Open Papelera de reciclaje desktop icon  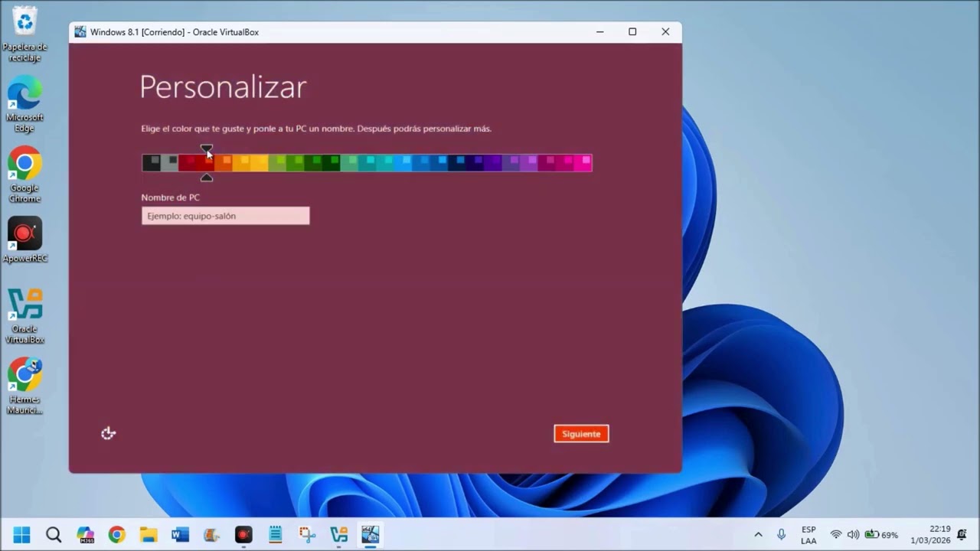pos(24,34)
